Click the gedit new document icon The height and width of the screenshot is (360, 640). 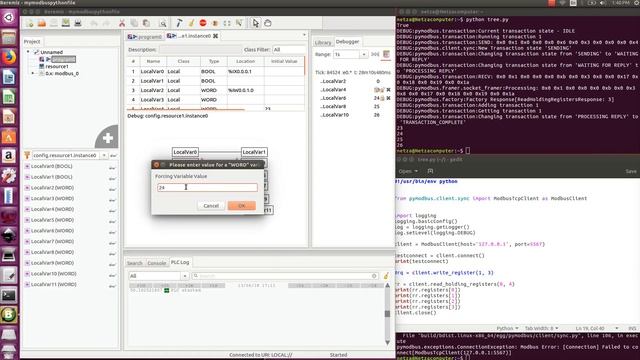[430, 171]
